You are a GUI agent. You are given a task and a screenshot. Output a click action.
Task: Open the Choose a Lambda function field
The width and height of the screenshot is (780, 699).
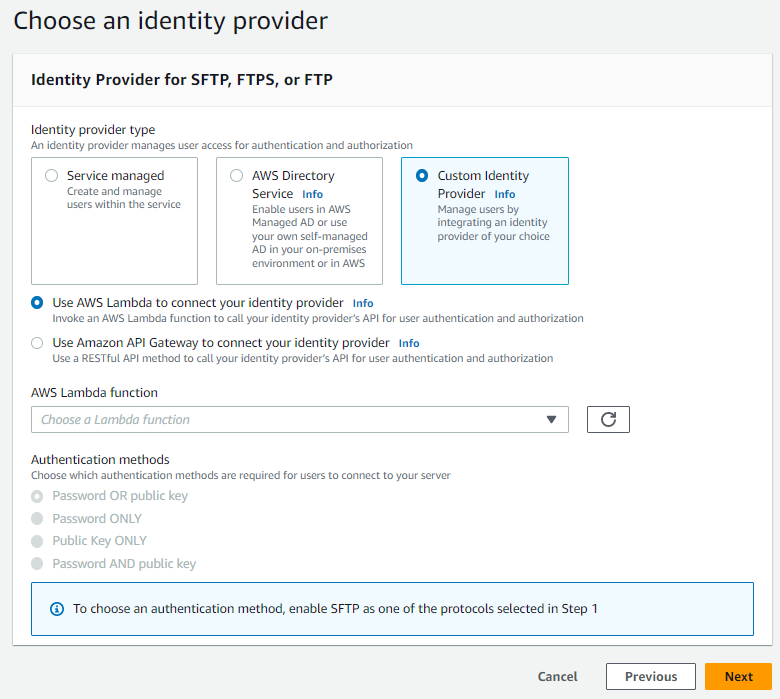point(290,420)
